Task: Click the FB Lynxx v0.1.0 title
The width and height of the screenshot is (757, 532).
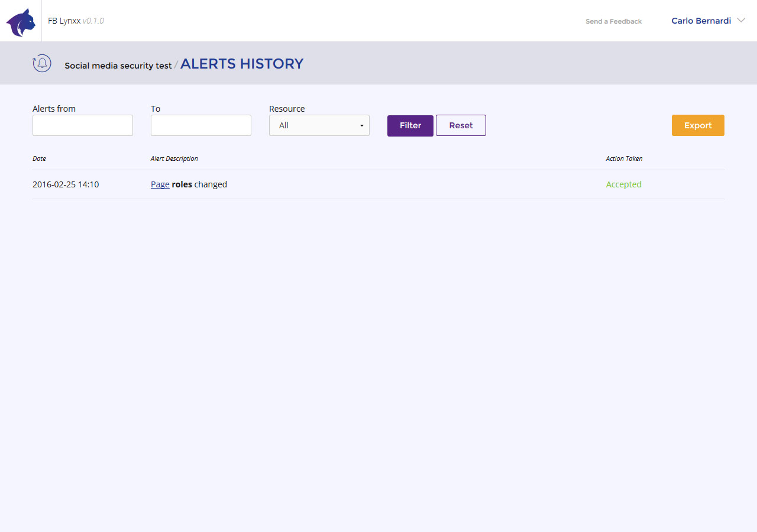Action: coord(76,21)
